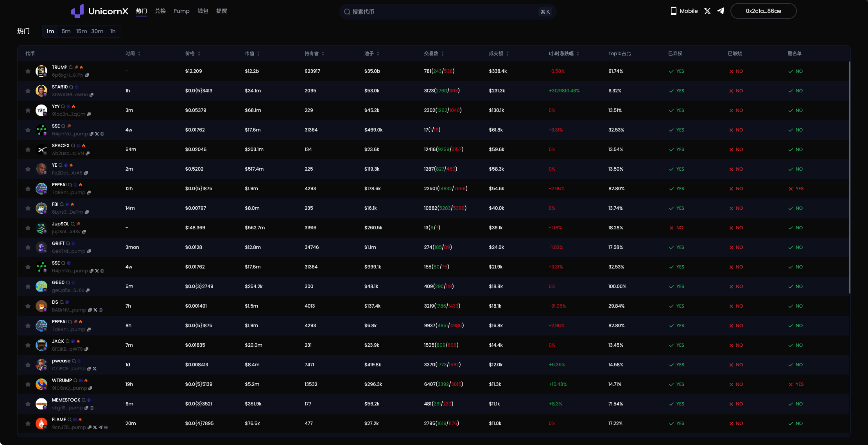Click the search icon next to GRIFT
This screenshot has width=868, height=445.
coord(68,243)
